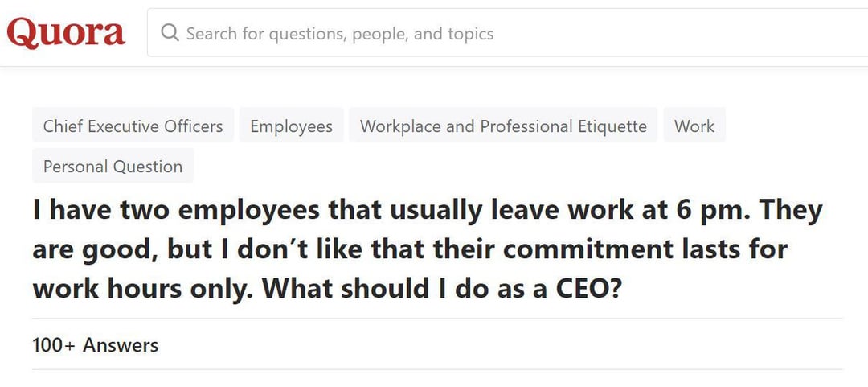Image resolution: width=868 pixels, height=387 pixels.
Task: Click the first line of the question title
Action: 428,212
